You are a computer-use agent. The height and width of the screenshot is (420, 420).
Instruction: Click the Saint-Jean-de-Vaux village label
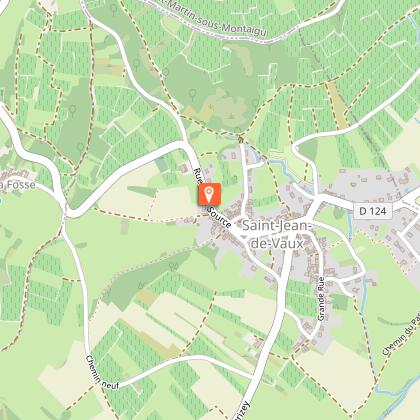click(277, 235)
